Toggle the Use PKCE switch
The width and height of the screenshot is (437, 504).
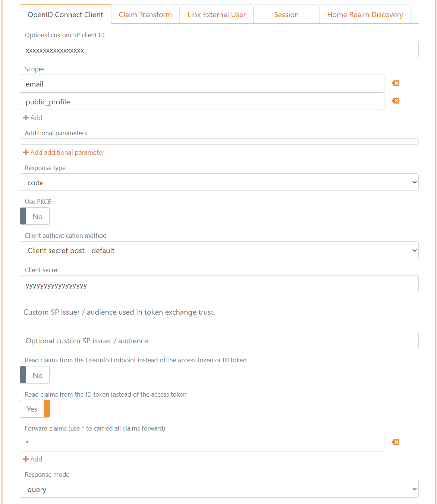35,216
